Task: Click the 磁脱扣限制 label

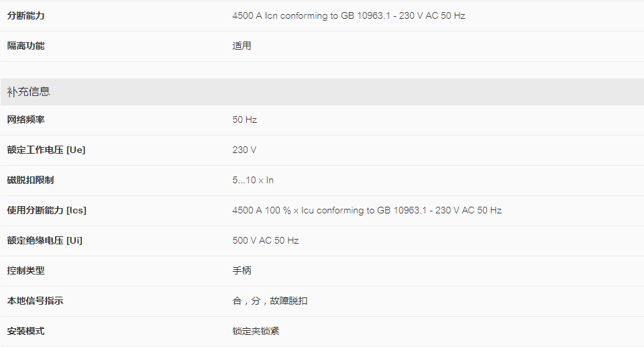Action: click(x=30, y=180)
